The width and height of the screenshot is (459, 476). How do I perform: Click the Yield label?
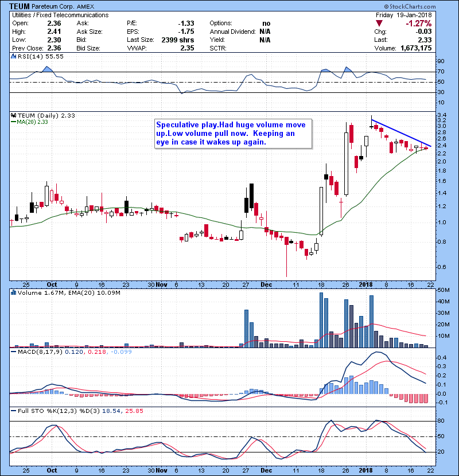click(x=217, y=40)
